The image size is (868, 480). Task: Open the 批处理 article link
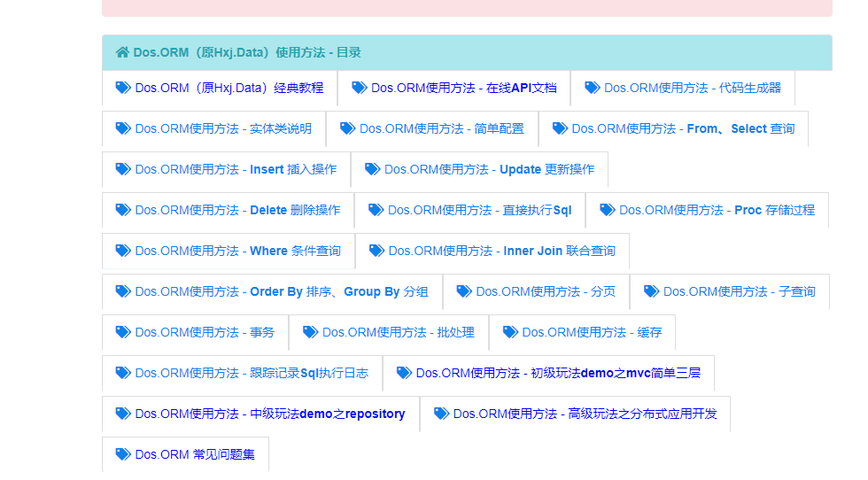click(398, 332)
